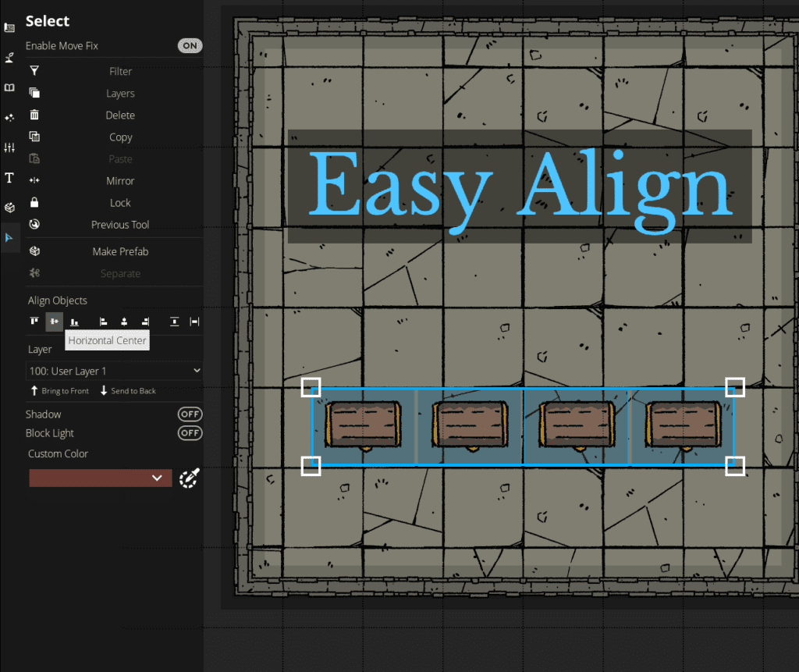This screenshot has height=672, width=799.
Task: Open the Filter options
Action: (x=115, y=71)
